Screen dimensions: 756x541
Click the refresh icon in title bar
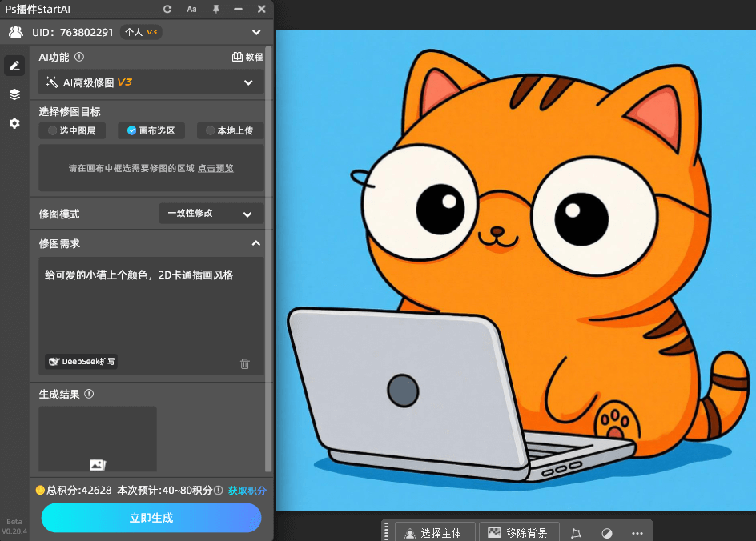(x=167, y=9)
